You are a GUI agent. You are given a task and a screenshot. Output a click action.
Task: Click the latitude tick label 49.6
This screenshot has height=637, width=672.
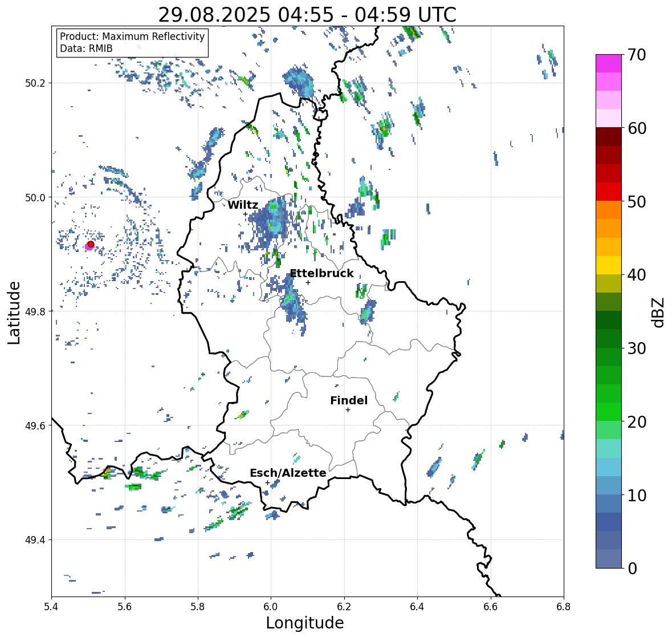click(x=35, y=425)
